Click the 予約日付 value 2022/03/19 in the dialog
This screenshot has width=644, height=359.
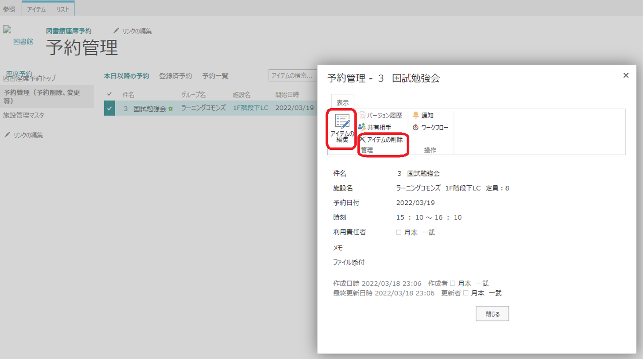coord(415,203)
